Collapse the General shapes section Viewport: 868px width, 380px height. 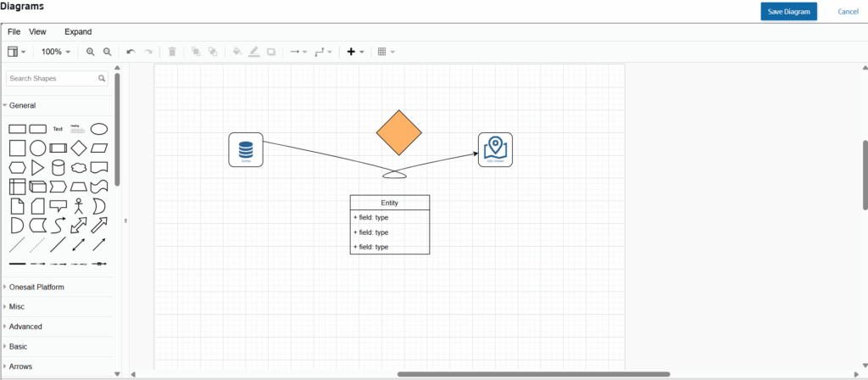click(22, 105)
